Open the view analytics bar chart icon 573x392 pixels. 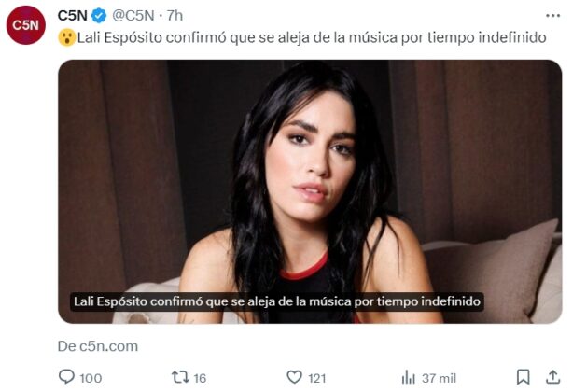[409, 377]
